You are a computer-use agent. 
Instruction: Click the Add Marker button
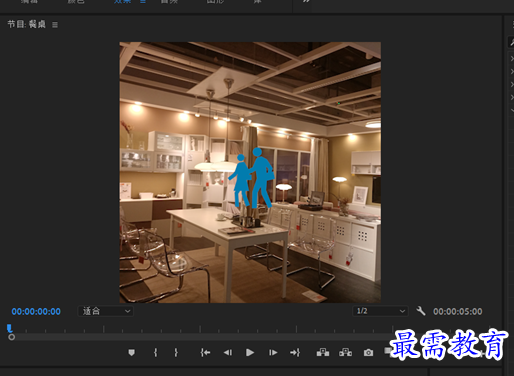click(x=132, y=352)
